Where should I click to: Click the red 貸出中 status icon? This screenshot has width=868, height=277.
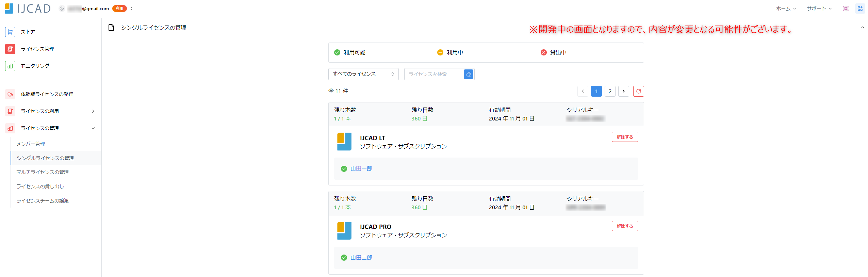544,52
